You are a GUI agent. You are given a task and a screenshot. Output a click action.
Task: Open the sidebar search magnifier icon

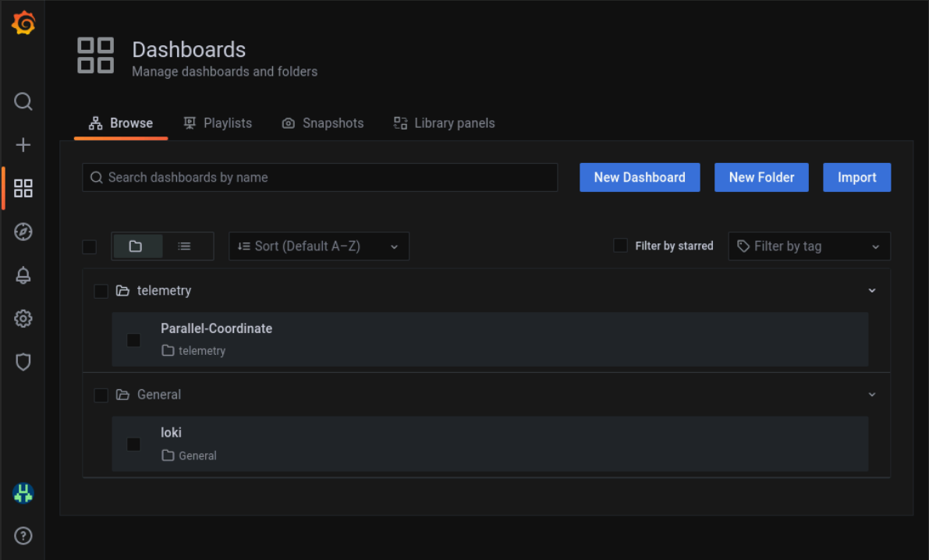click(x=23, y=102)
